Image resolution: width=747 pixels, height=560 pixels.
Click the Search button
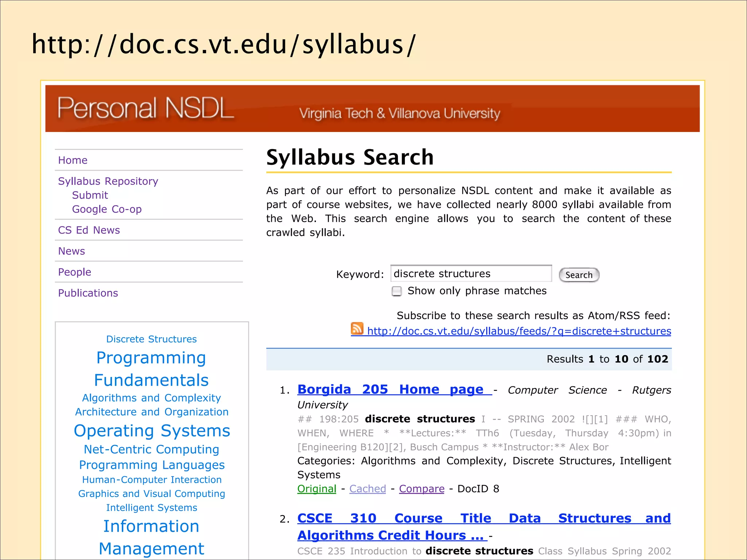point(579,275)
